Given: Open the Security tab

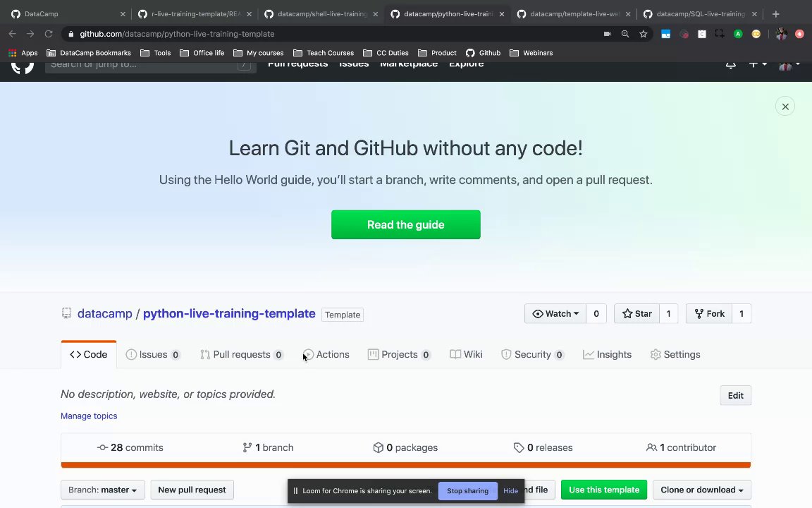Looking at the screenshot, I should pos(532,355).
